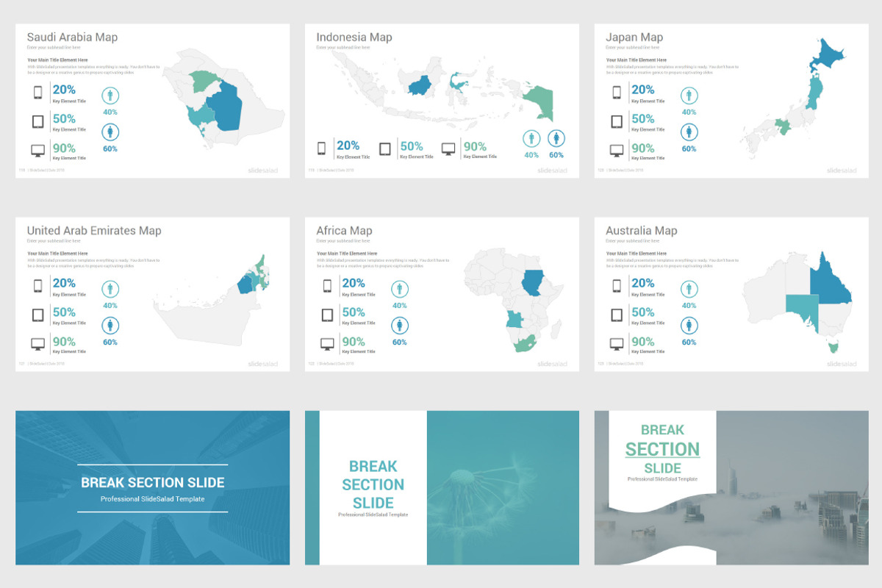Click the smartphone icon on Africa Map slide

(x=327, y=286)
